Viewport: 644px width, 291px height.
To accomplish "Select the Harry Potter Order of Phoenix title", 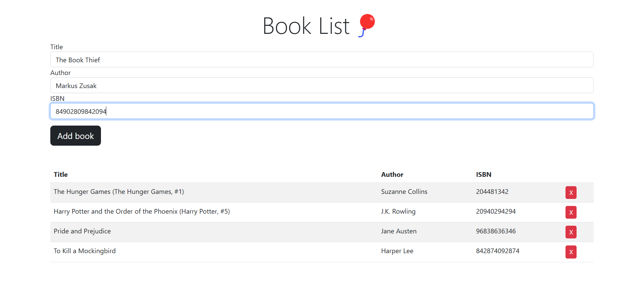I will 142,211.
